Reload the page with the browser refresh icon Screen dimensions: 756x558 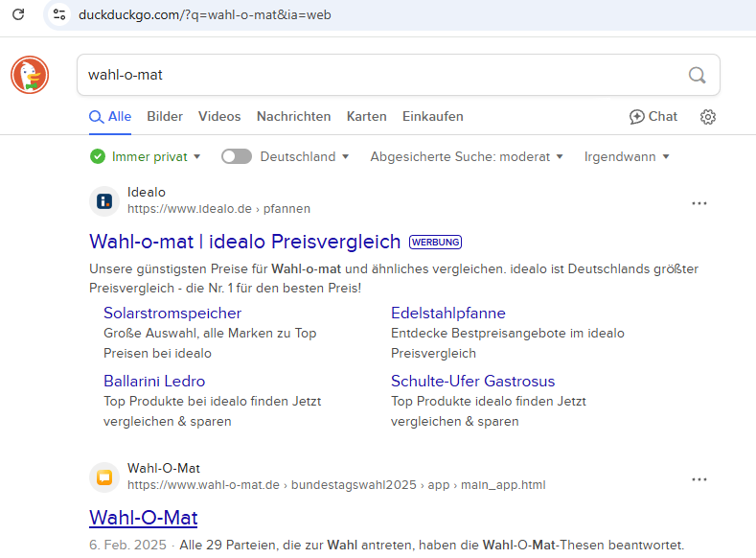18,14
